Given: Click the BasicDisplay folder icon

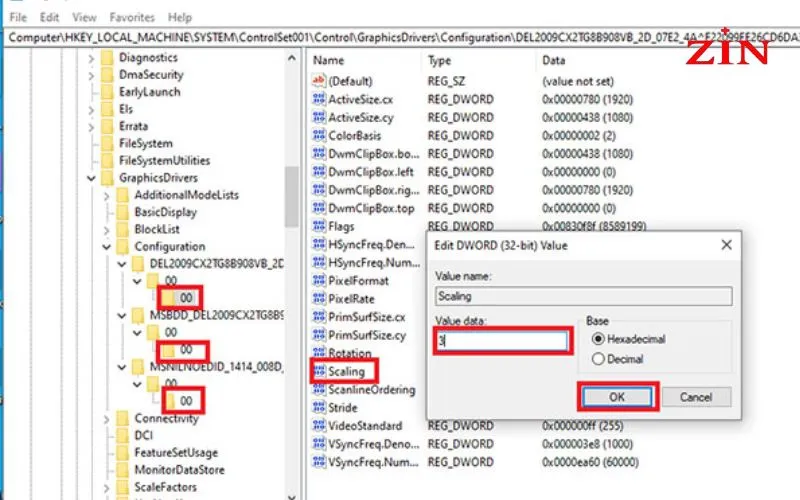Looking at the screenshot, I should 122,212.
